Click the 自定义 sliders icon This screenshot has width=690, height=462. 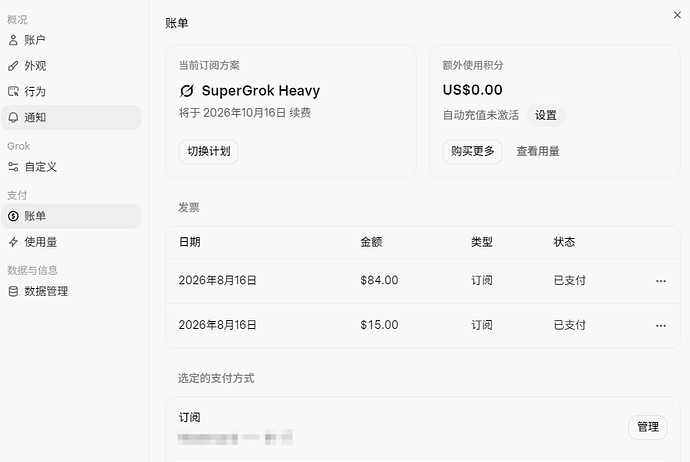pos(13,167)
